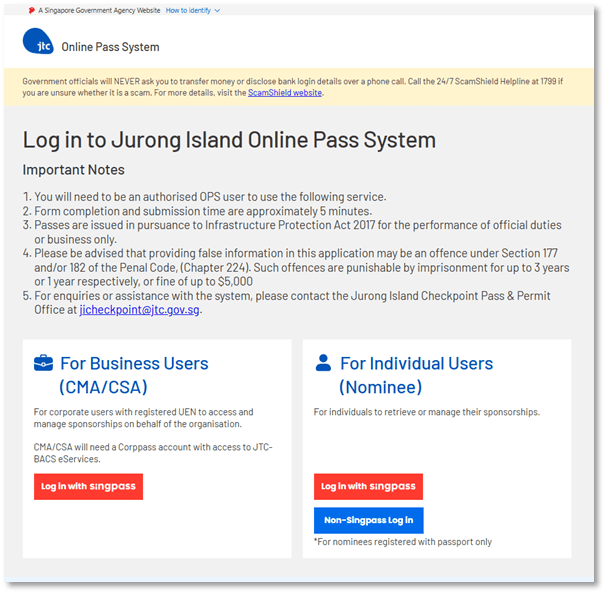Click the A Singapore Government Agency Website text

pyautogui.click(x=99, y=10)
